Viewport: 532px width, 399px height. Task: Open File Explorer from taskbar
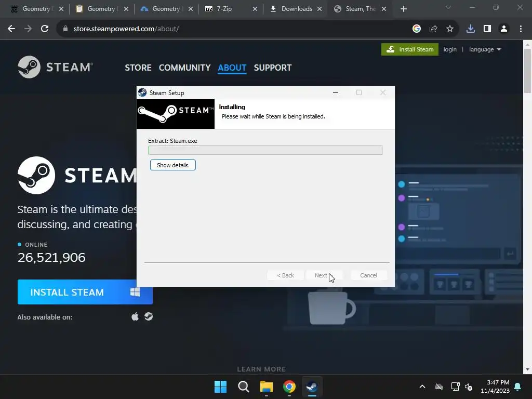coord(267,387)
